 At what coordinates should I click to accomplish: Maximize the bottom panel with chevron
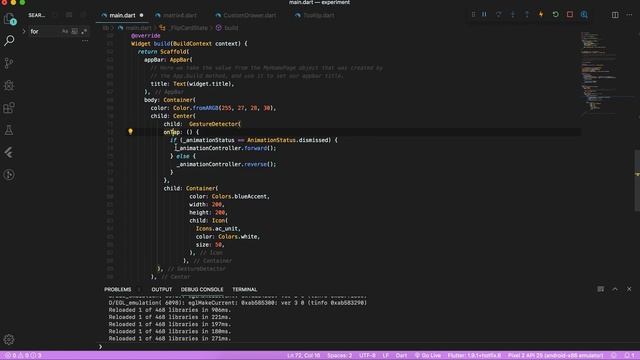click(615, 289)
